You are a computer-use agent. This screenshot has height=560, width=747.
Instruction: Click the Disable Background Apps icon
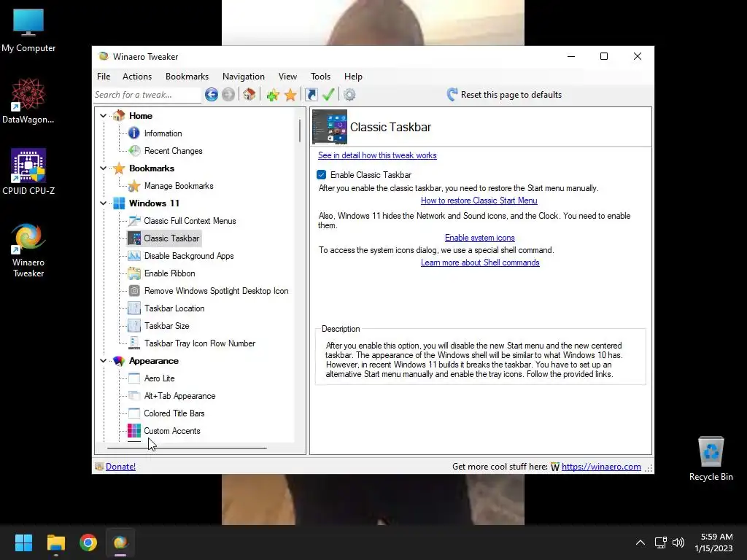click(134, 256)
